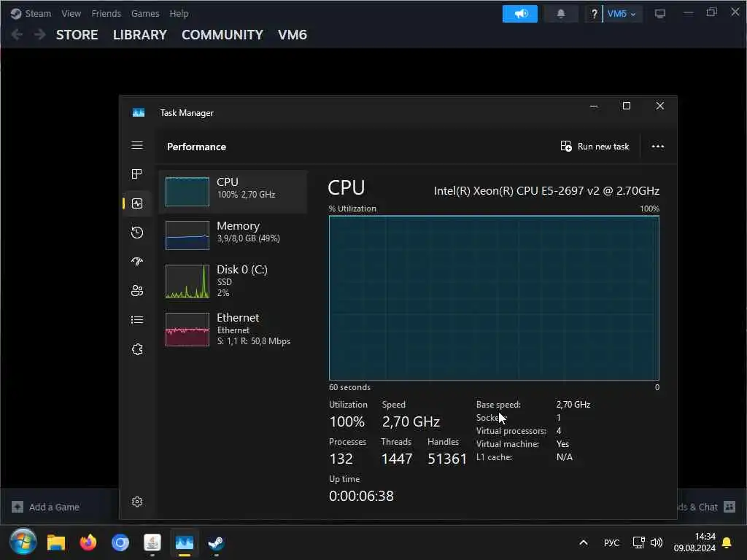Viewport: 747px width, 560px height.
Task: Click Steam announcements megaphone button
Action: tap(519, 14)
